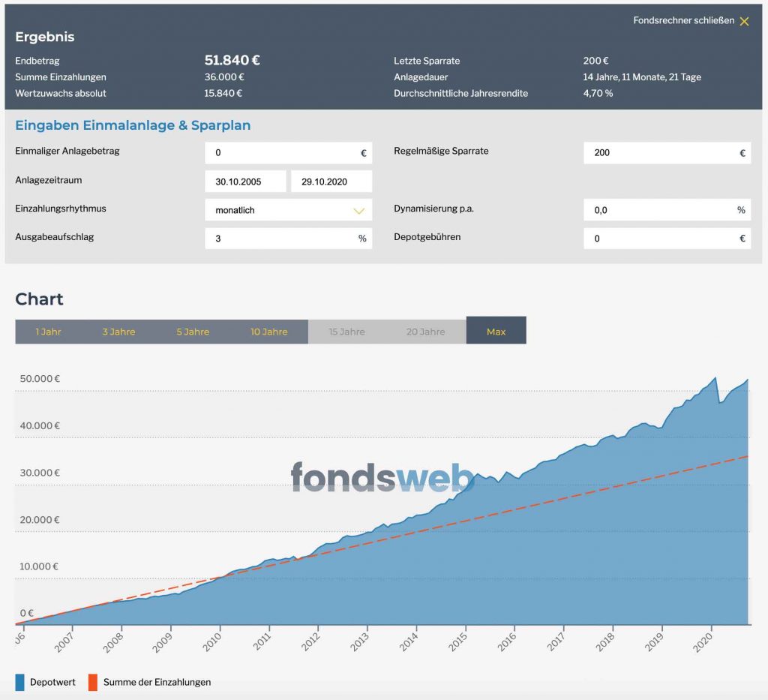Click the Letzte Sparrate value 200 €
The width and height of the screenshot is (768, 700).
pos(595,61)
